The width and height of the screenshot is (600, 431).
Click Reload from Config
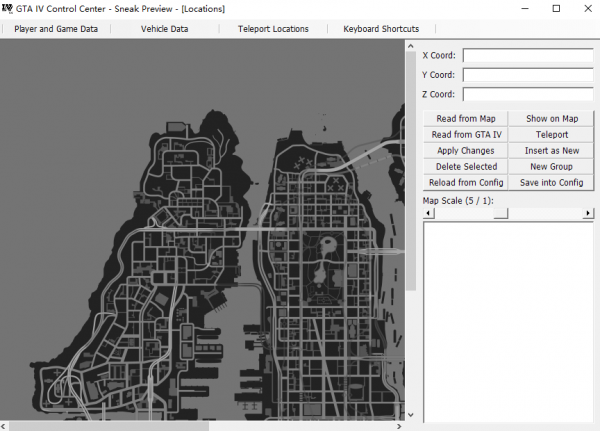click(466, 183)
